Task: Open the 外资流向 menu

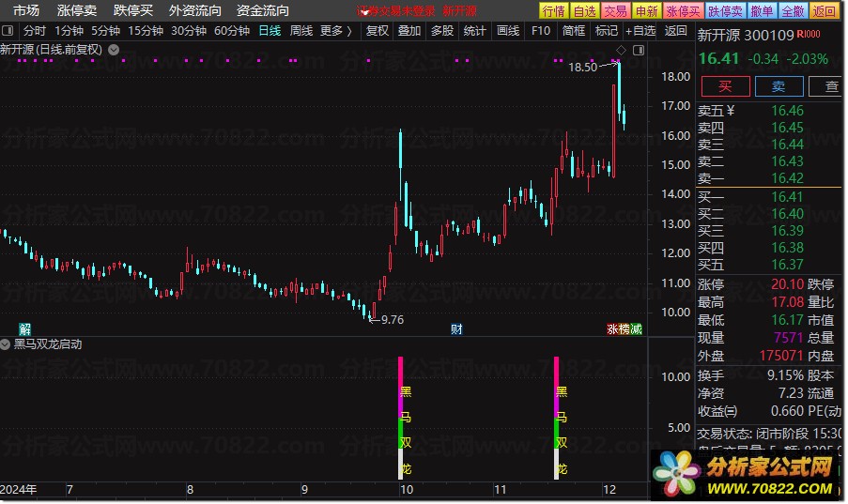Action: pos(195,10)
